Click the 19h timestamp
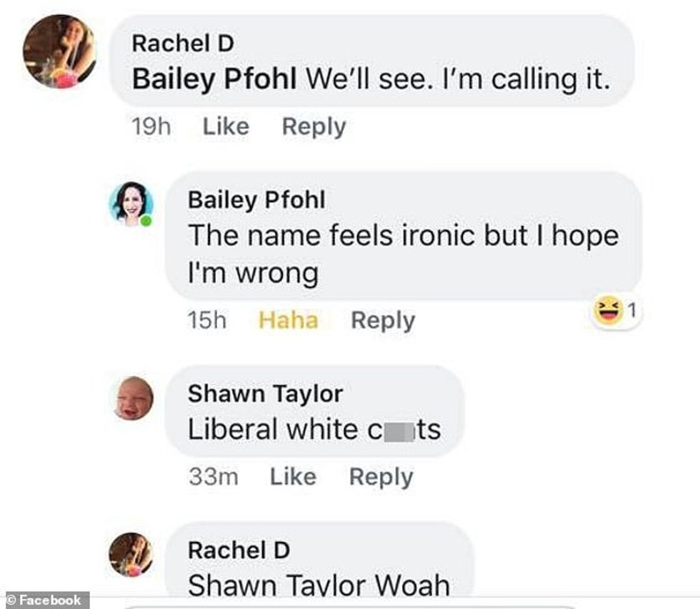 151,127
